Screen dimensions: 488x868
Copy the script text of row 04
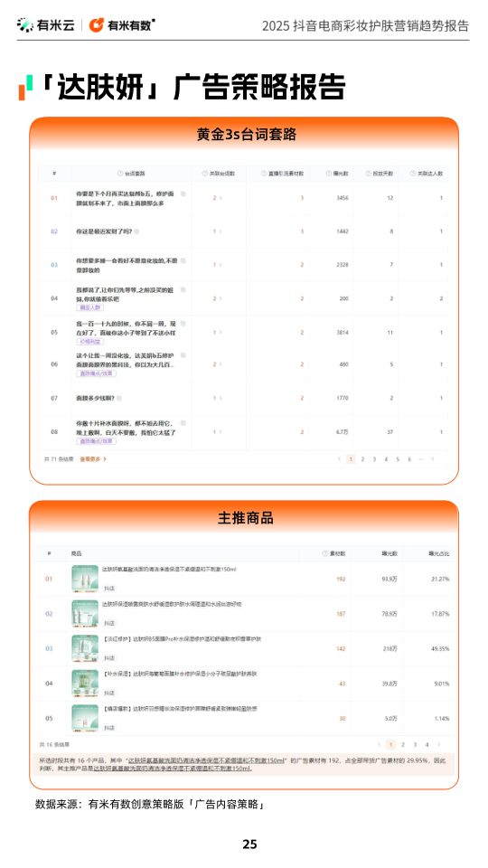point(183,289)
